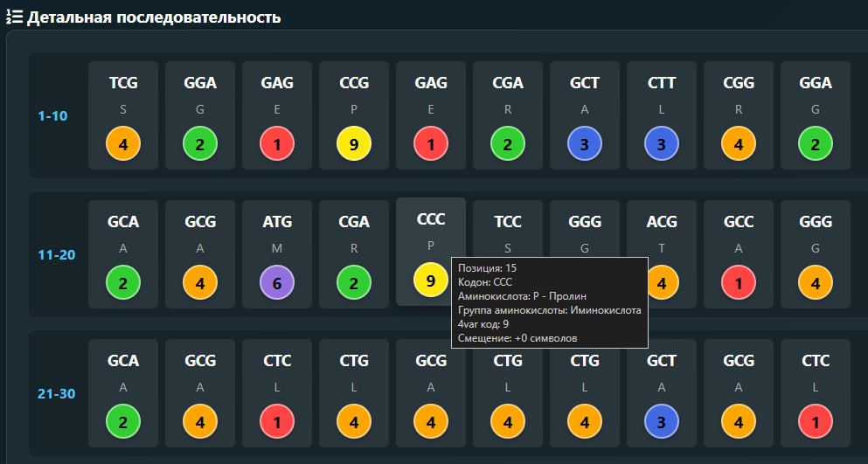This screenshot has width=868, height=464.
Task: Click the Детальная последовательность section heading
Action: [x=154, y=17]
